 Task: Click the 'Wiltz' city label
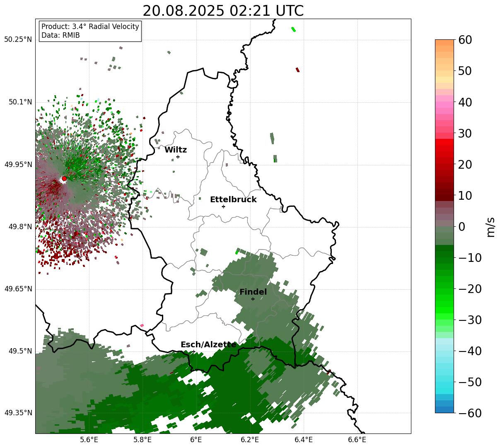tap(176, 150)
